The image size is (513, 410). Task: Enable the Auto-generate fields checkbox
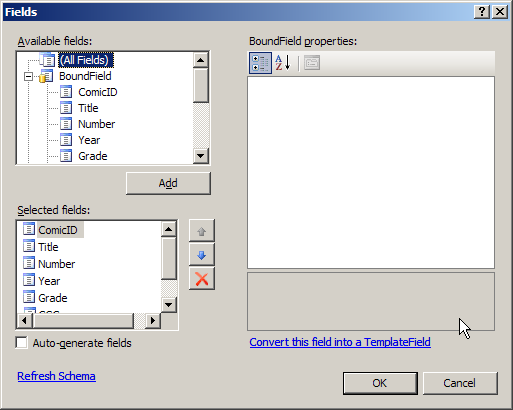[22, 343]
